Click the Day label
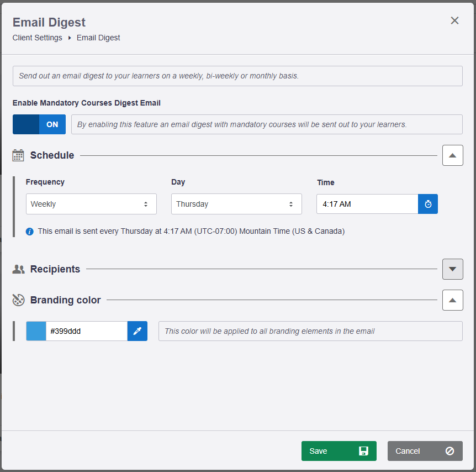The width and height of the screenshot is (476, 472). click(178, 182)
